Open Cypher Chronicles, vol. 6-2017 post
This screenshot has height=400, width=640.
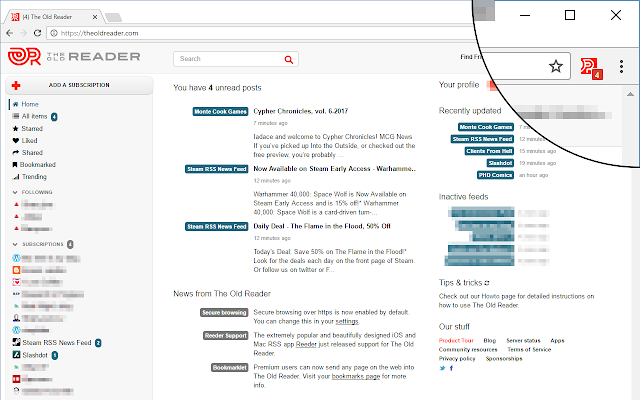pyautogui.click(x=300, y=111)
